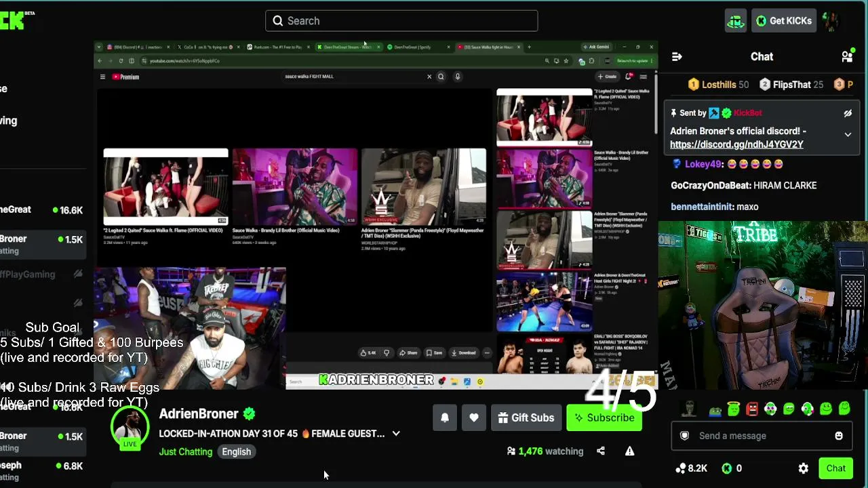
Task: Focus the Kick Search field
Action: (401, 21)
